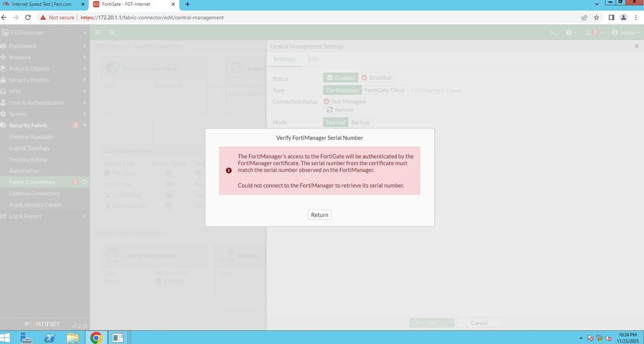Expand the System menu
Viewport: 644px width, 344px height.
coord(44,114)
